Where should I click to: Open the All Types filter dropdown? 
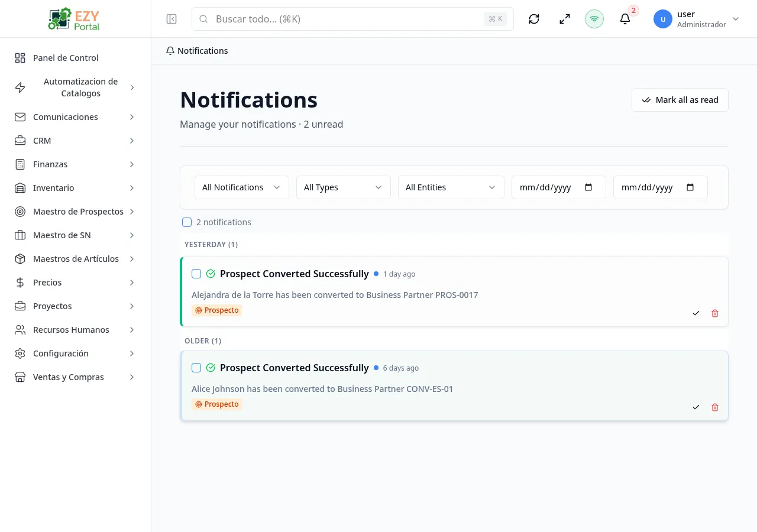[344, 187]
